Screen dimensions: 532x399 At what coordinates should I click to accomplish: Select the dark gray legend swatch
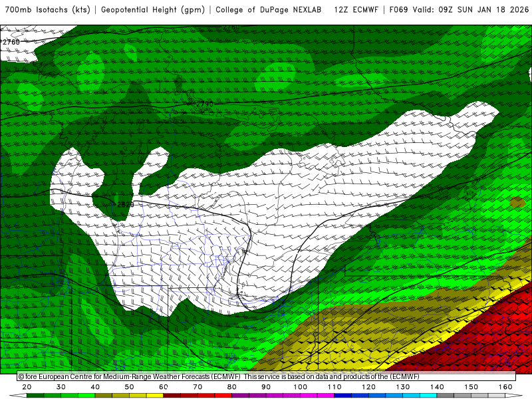pos(446,395)
